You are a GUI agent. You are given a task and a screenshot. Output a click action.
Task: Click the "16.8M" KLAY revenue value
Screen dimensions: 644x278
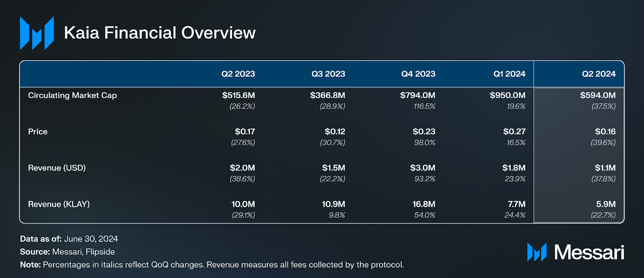tap(424, 204)
